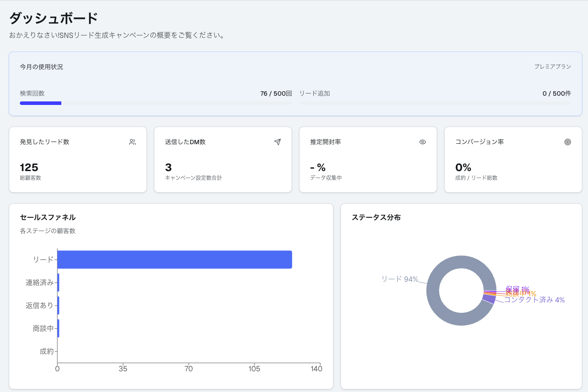Click the 成約 / リード総数 caption
This screenshot has height=392, width=588.
476,178
